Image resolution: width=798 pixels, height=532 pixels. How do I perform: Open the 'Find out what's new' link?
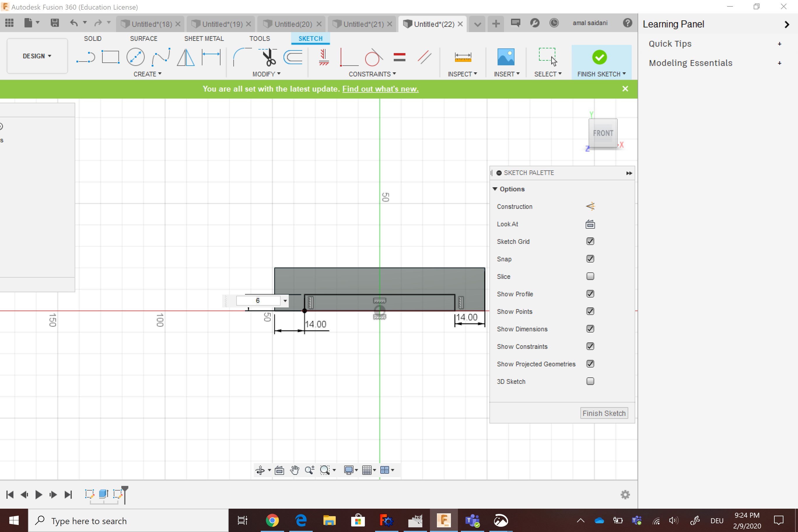click(380, 89)
